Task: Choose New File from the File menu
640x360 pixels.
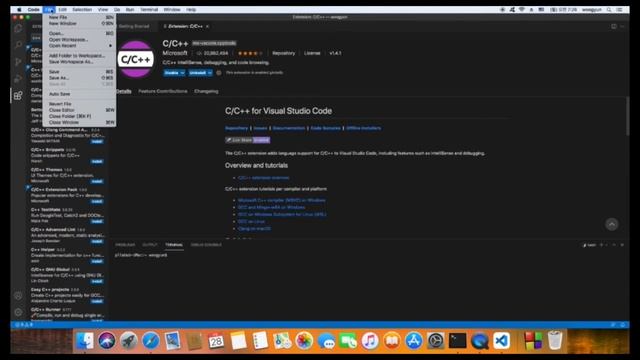Action: pos(79,18)
